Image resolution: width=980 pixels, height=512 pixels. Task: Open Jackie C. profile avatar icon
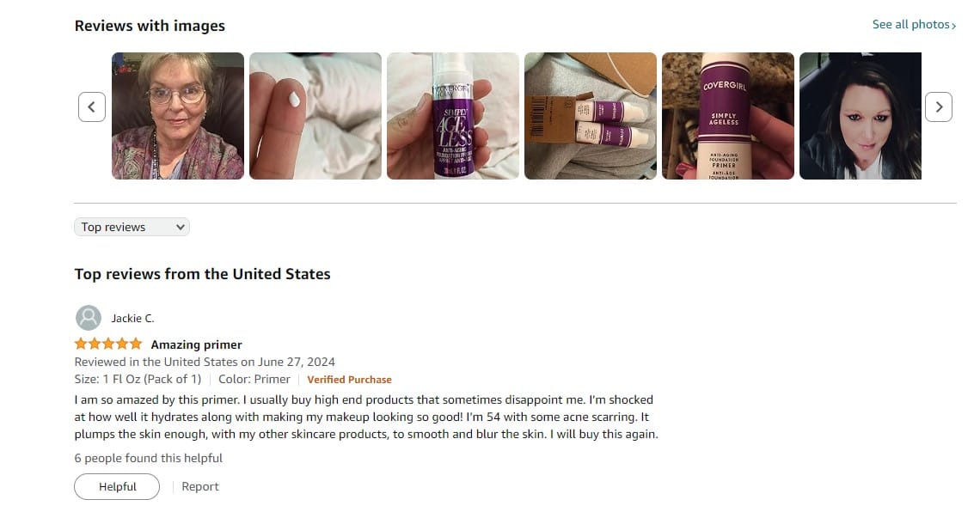click(89, 318)
